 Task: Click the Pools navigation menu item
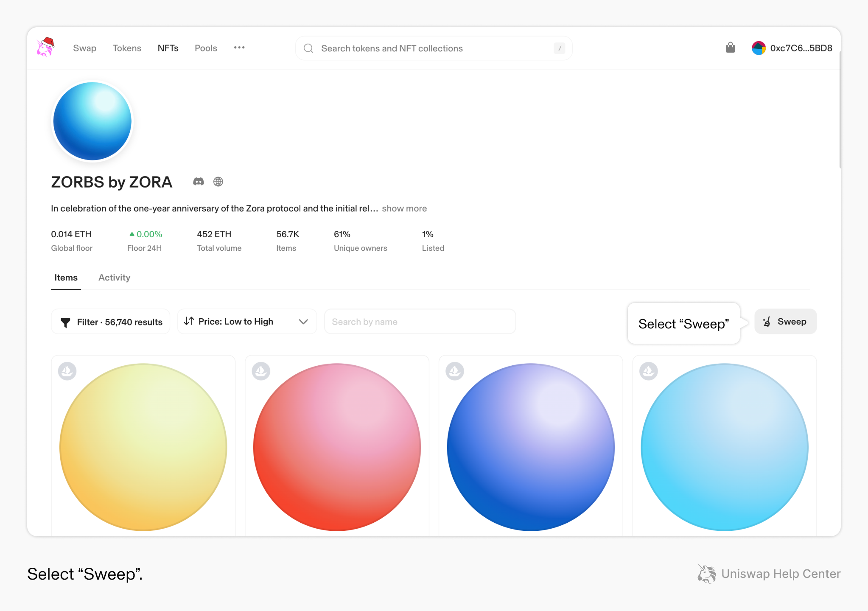point(206,48)
